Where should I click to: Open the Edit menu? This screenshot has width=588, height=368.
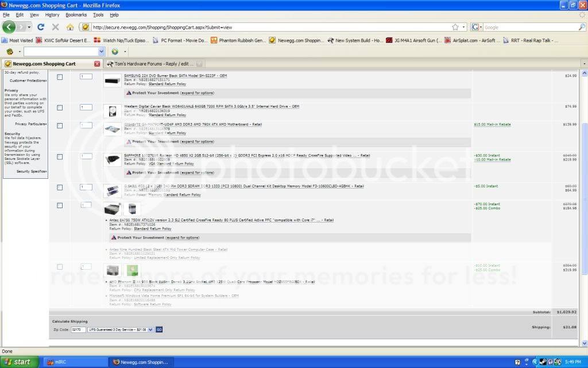(20, 14)
